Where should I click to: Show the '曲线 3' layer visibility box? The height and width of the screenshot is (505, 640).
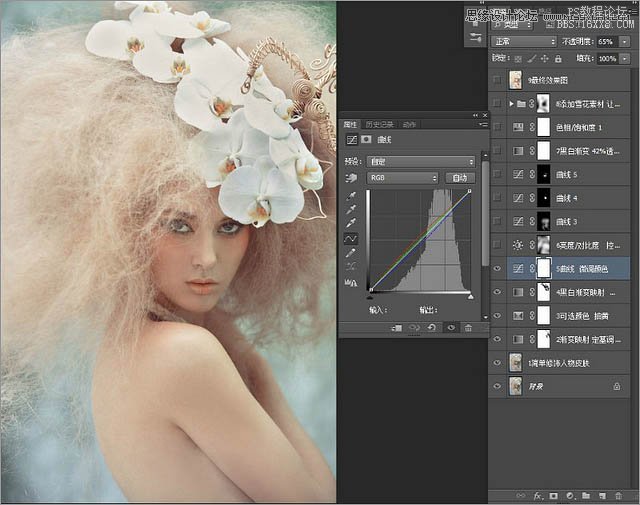point(497,221)
